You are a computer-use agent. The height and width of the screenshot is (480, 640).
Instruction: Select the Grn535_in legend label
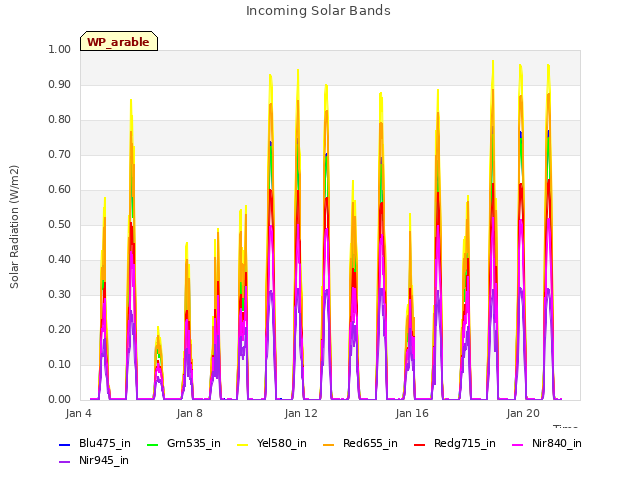[x=194, y=444]
